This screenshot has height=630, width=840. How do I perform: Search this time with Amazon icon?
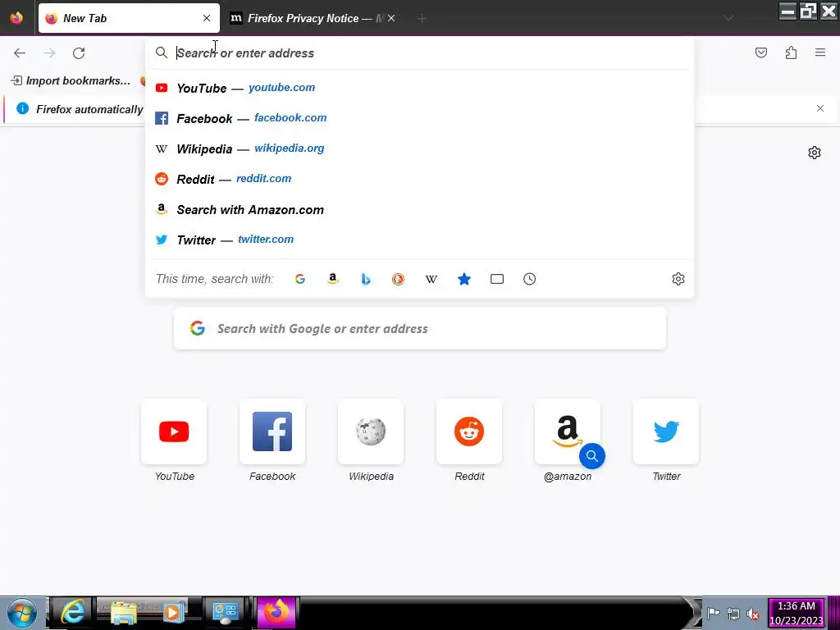333,279
